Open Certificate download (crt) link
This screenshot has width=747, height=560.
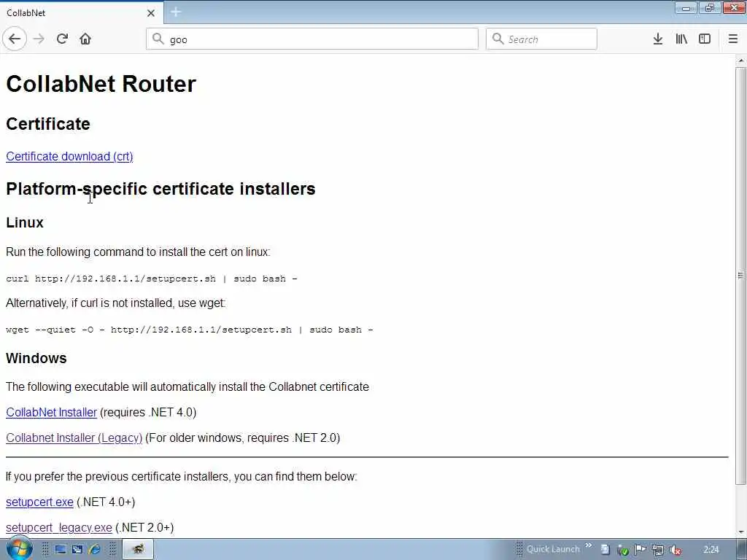pos(69,156)
